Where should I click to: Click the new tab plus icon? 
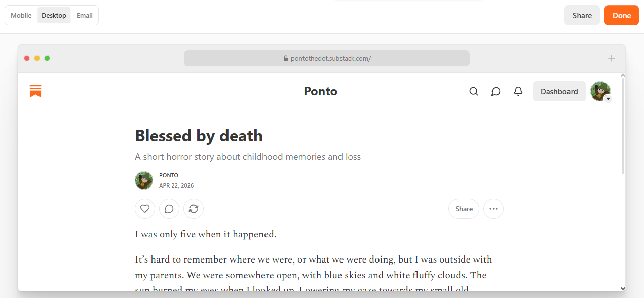[612, 58]
